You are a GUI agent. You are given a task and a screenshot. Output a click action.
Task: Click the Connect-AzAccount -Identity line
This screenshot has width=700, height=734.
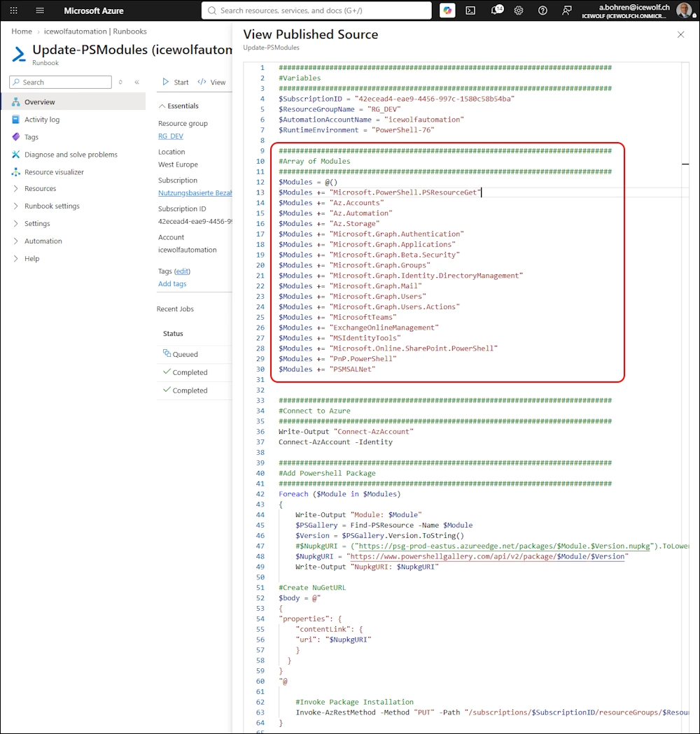coord(335,442)
